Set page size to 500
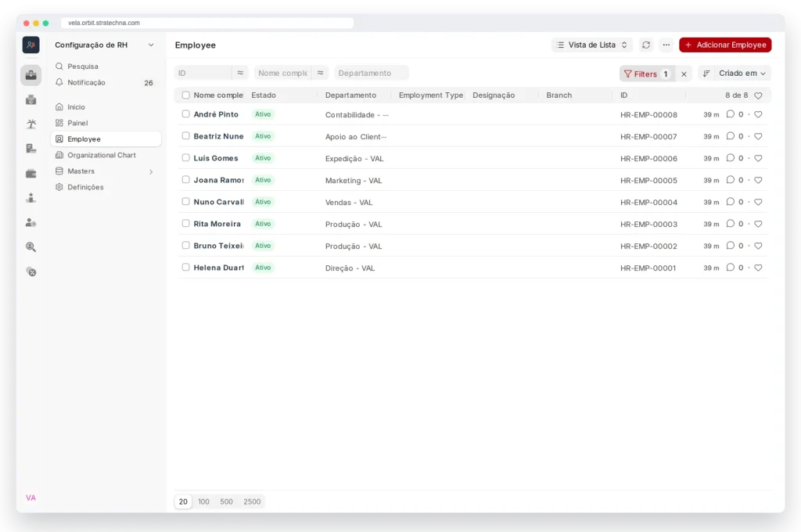The width and height of the screenshot is (801, 532). point(226,501)
